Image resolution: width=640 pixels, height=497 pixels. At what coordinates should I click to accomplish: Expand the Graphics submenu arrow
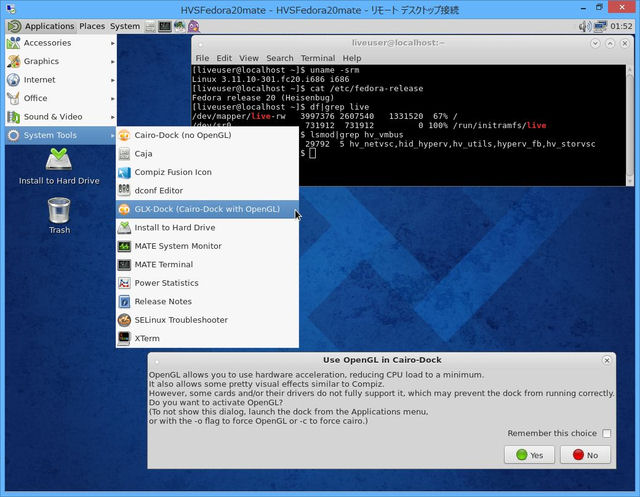[x=113, y=61]
